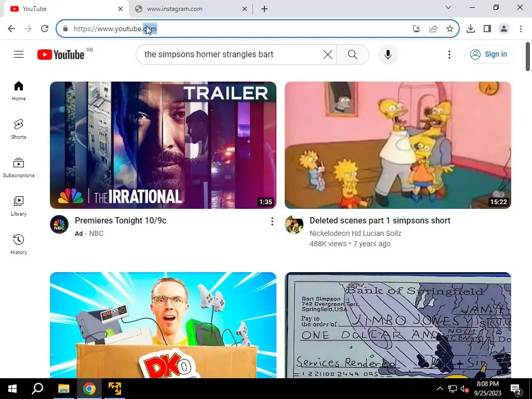532x399 pixels.
Task: Bookmark this tab with the star
Action: point(450,29)
